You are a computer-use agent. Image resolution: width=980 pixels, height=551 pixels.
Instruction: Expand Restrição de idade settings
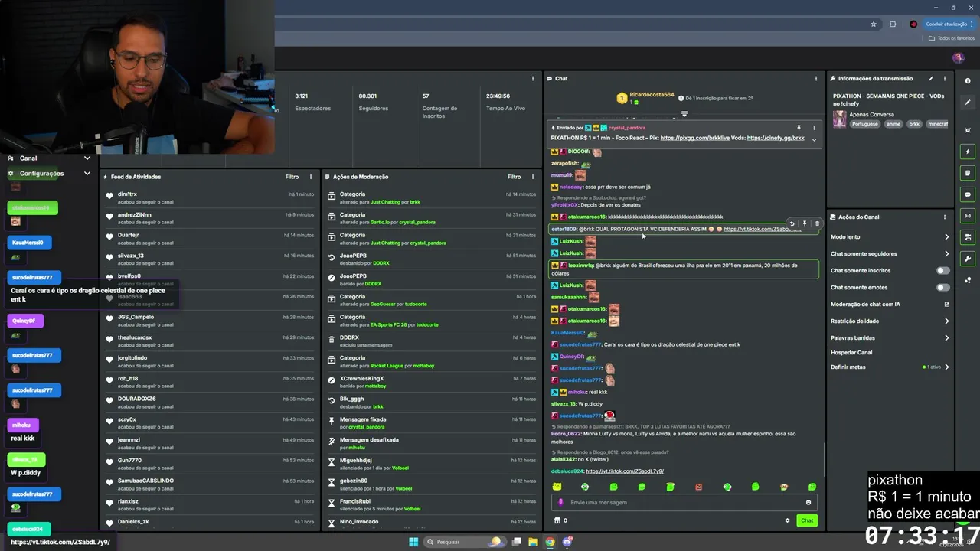tap(890, 321)
